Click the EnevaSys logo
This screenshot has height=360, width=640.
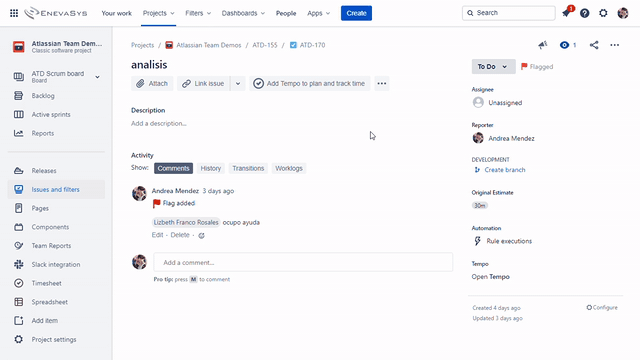[56, 13]
